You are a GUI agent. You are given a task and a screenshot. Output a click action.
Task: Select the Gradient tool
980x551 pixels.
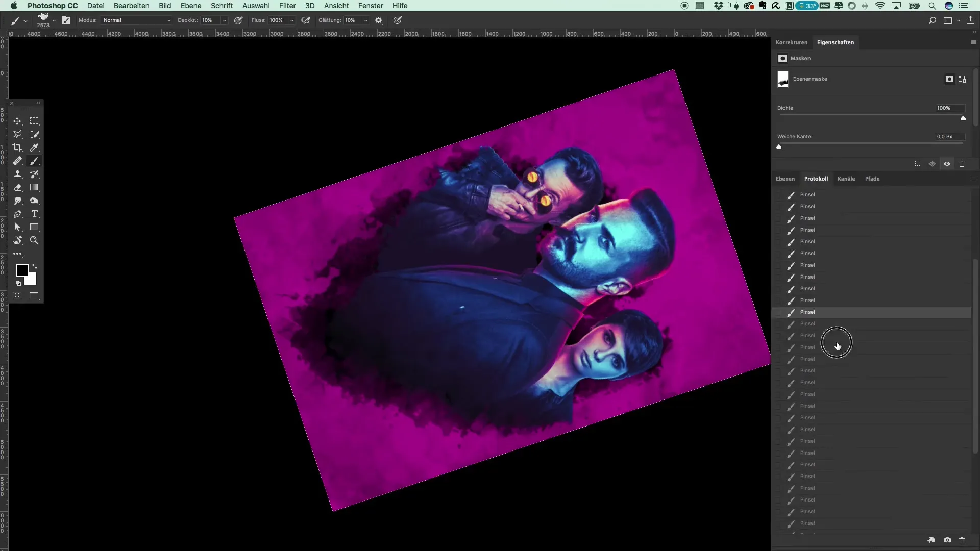pyautogui.click(x=34, y=187)
